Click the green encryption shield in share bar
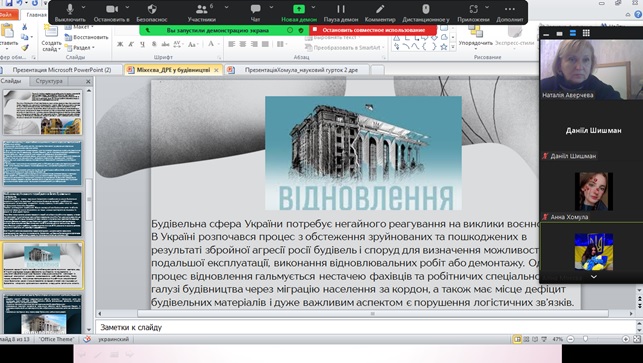Image resolution: width=643 pixels, height=363 pixels. coord(301,30)
